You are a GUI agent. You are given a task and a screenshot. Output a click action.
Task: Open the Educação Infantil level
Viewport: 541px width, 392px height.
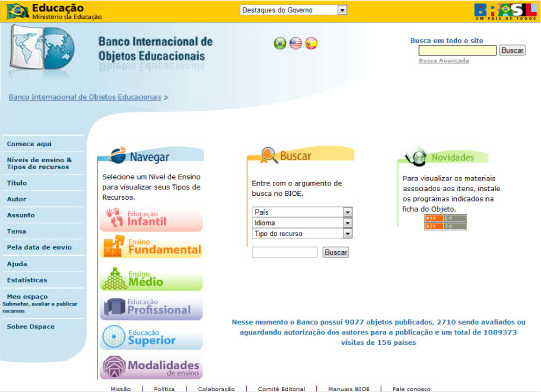[x=151, y=219]
